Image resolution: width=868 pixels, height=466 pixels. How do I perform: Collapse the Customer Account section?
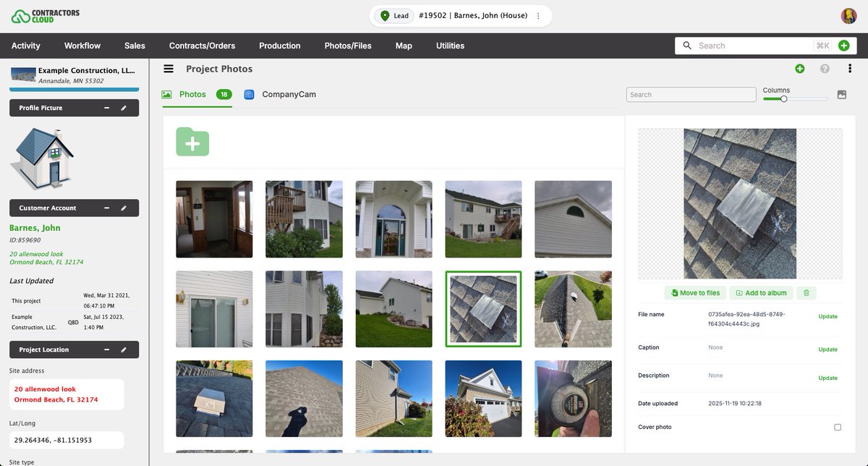[x=106, y=208]
